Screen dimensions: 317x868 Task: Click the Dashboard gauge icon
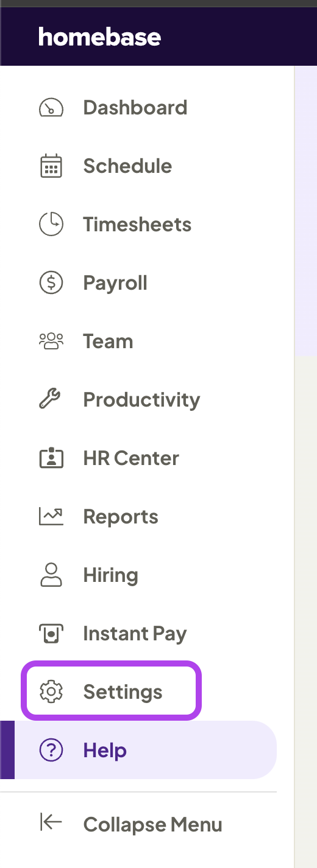51,108
